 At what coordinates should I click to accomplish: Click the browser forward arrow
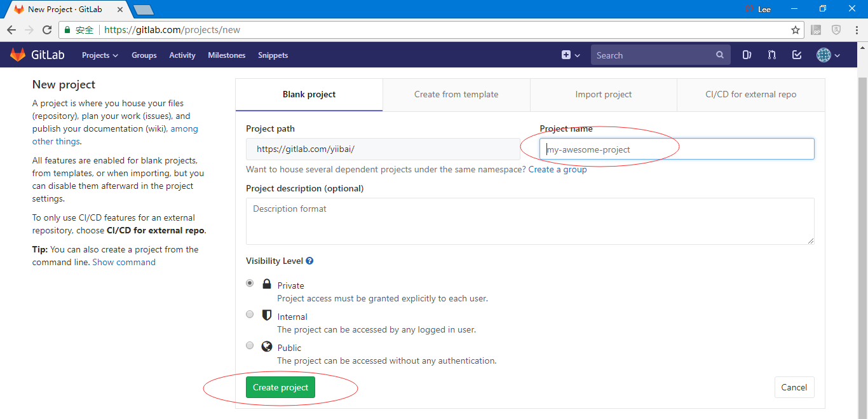click(29, 30)
